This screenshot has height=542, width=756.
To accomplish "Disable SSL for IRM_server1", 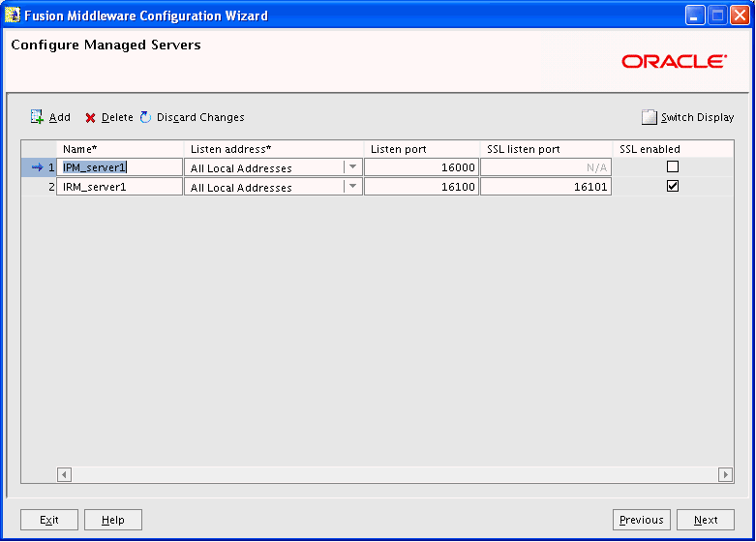I will pos(673,186).
